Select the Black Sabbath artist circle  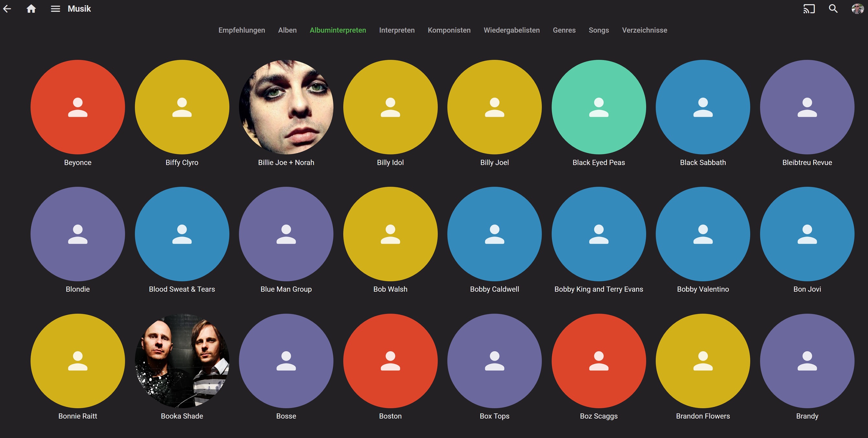coord(703,107)
